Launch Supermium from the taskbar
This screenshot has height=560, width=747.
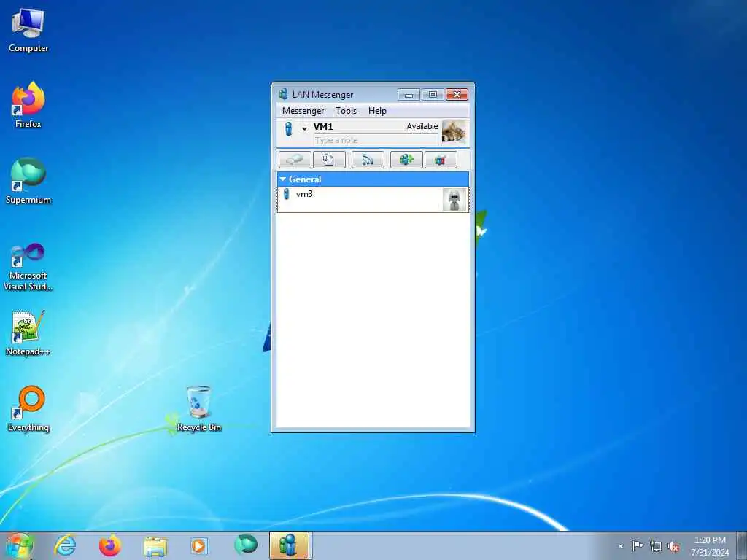[245, 545]
